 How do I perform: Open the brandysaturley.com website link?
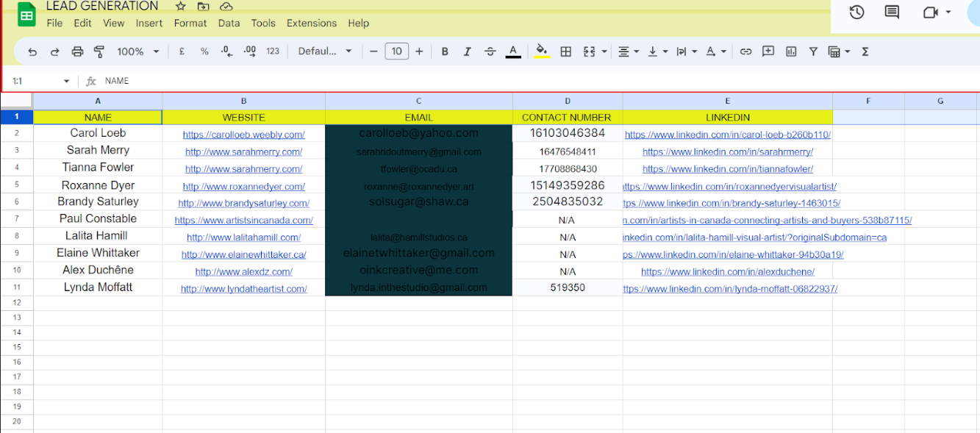click(243, 204)
